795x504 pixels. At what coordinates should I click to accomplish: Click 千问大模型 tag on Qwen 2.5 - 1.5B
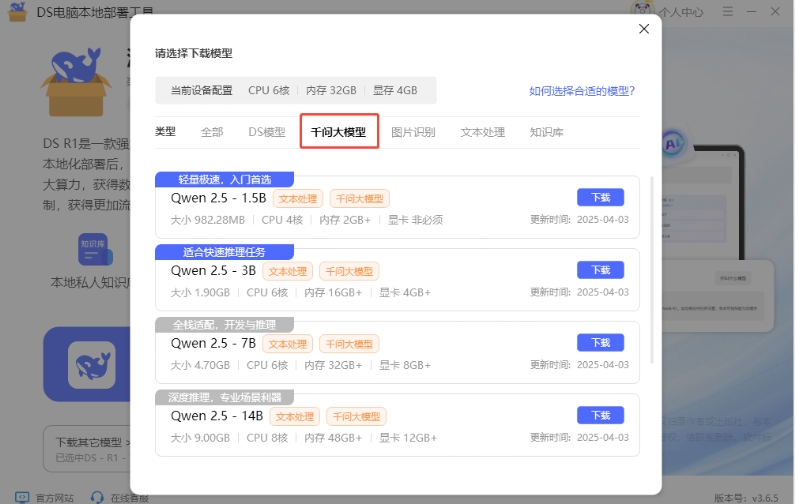click(359, 198)
